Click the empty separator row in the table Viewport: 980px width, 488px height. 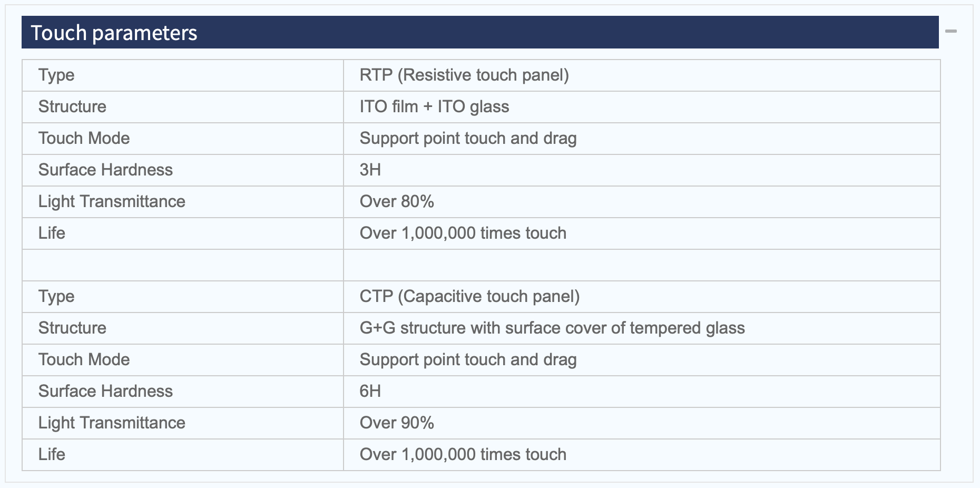[481, 265]
